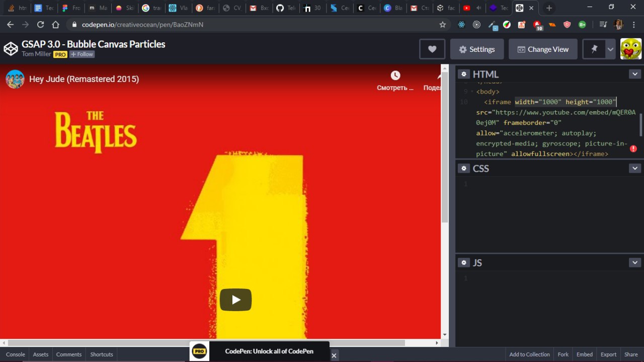This screenshot has height=362, width=644.
Task: Click the Watch Later clock icon on video
Action: coord(395,76)
